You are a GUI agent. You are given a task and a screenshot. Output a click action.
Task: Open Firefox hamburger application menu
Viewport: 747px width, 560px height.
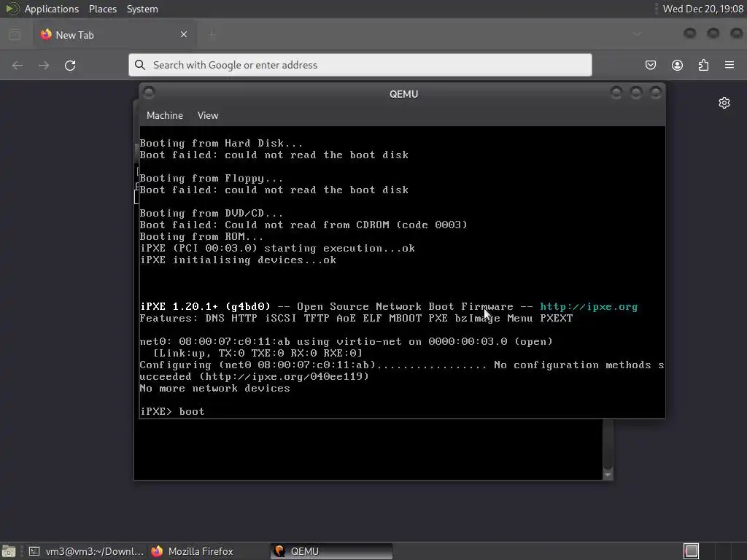(729, 65)
